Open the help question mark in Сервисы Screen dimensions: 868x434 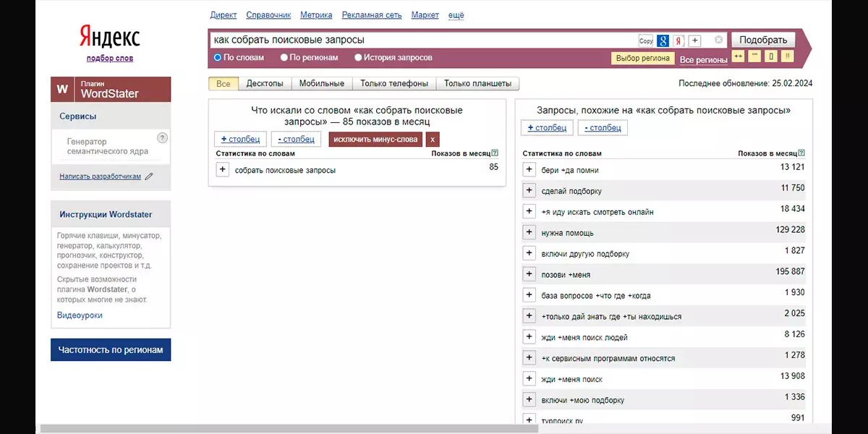coord(162,138)
